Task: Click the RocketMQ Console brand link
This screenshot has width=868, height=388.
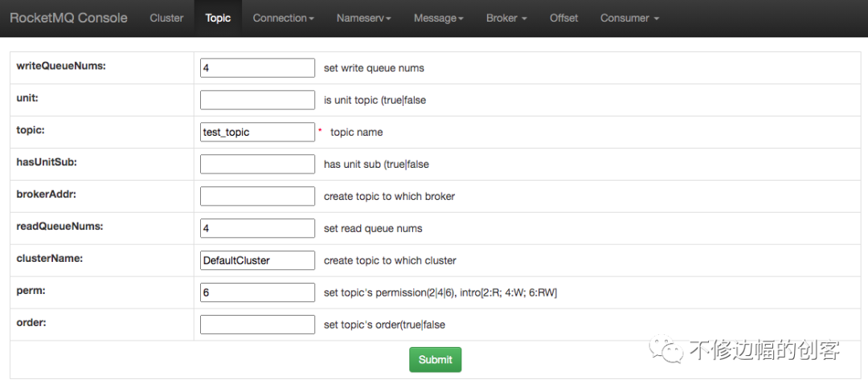Action: coord(68,18)
